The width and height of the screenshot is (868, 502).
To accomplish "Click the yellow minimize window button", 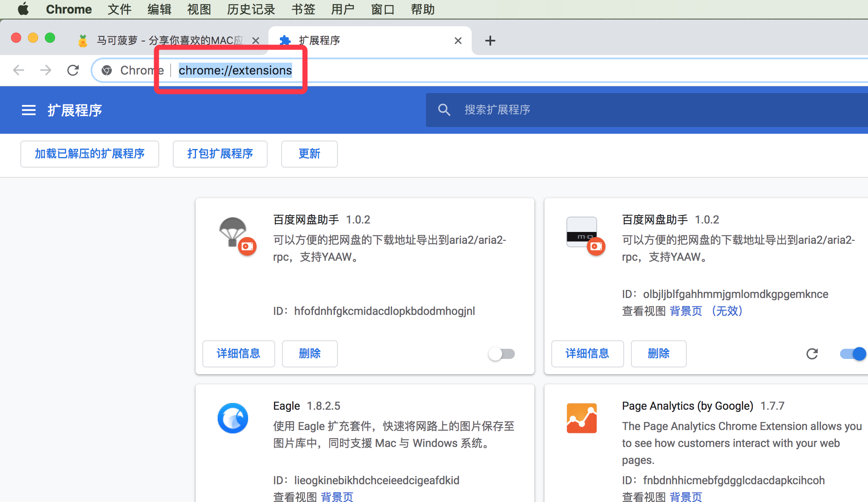I will pyautogui.click(x=33, y=38).
